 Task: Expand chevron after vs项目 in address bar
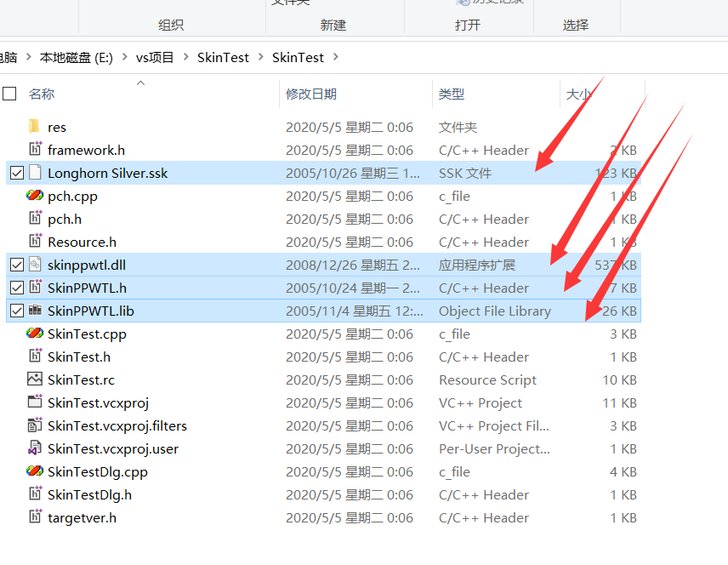185,57
